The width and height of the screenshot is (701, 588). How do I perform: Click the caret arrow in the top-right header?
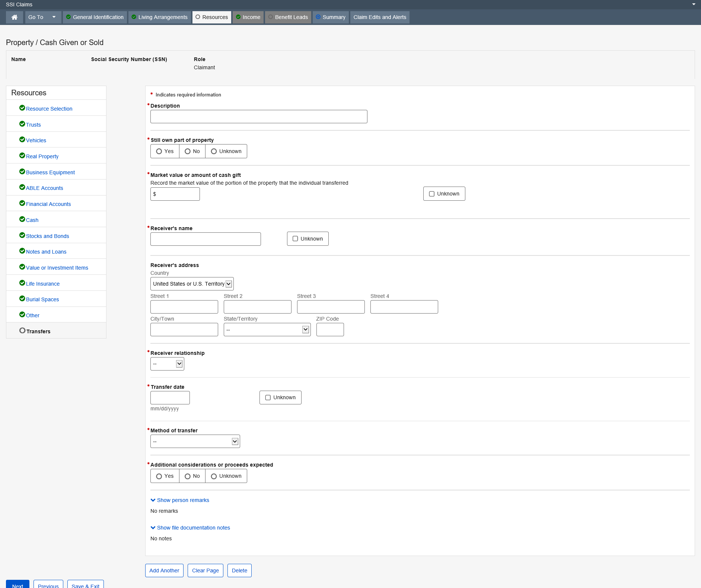[694, 4]
